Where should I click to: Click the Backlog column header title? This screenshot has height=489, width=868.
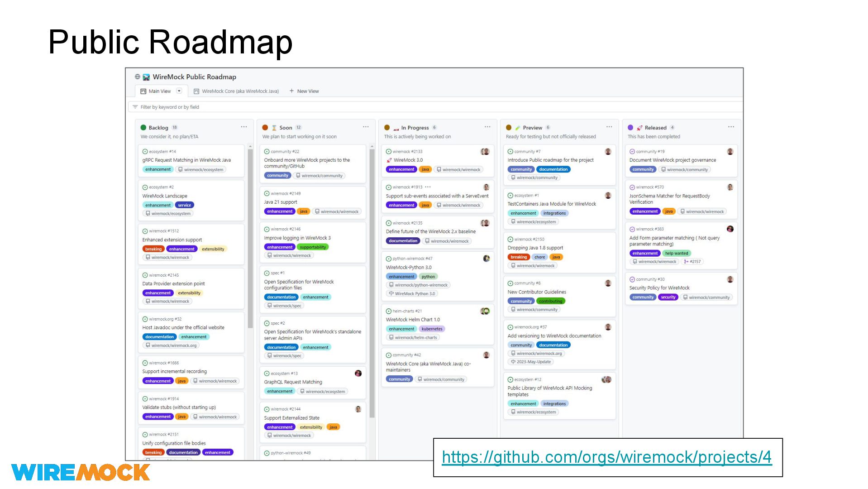tap(158, 128)
